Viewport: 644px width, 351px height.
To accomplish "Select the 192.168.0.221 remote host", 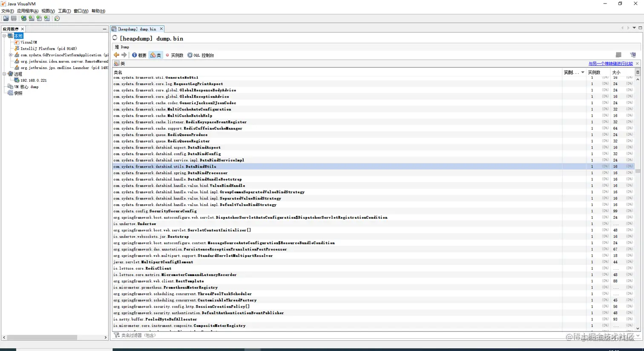I will coord(34,80).
